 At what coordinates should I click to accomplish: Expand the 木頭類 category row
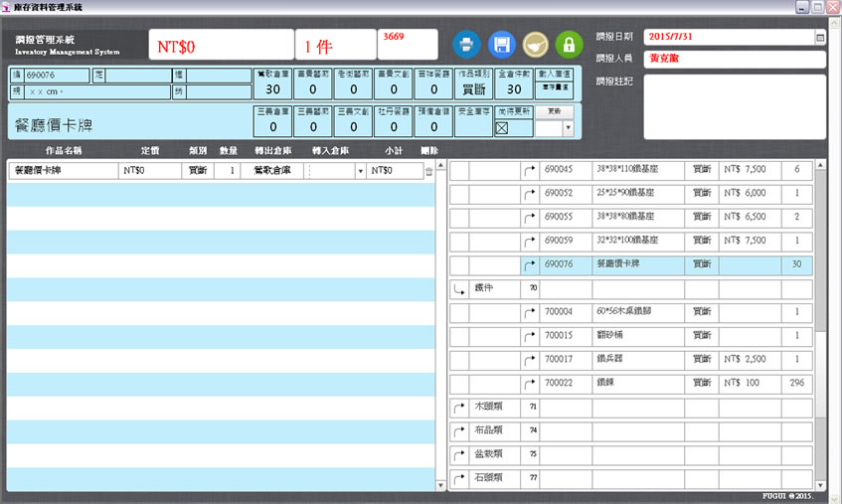click(459, 407)
